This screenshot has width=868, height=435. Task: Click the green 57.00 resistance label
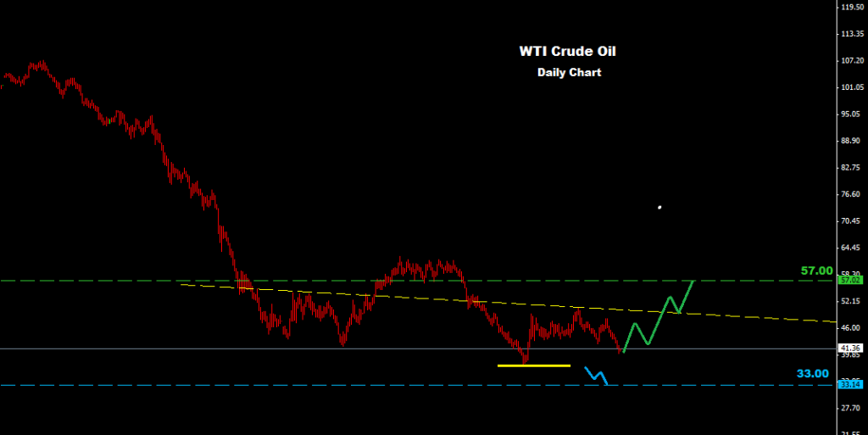[x=818, y=270]
